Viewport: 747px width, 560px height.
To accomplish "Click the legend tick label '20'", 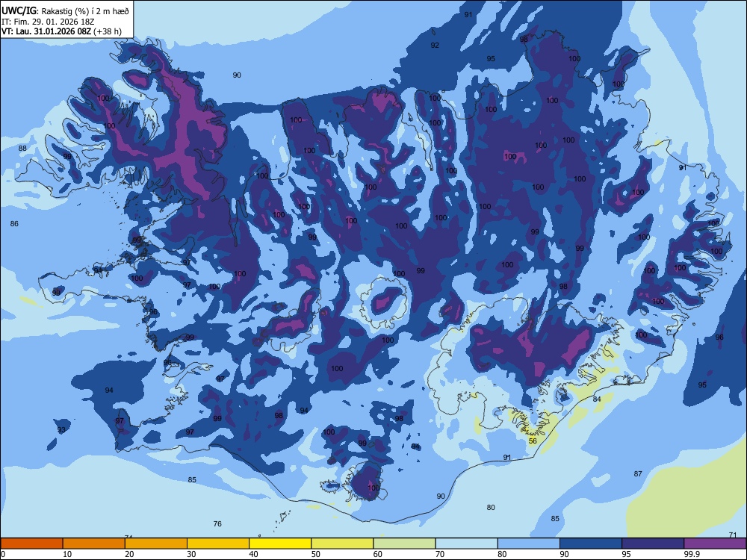I will click(x=129, y=554).
